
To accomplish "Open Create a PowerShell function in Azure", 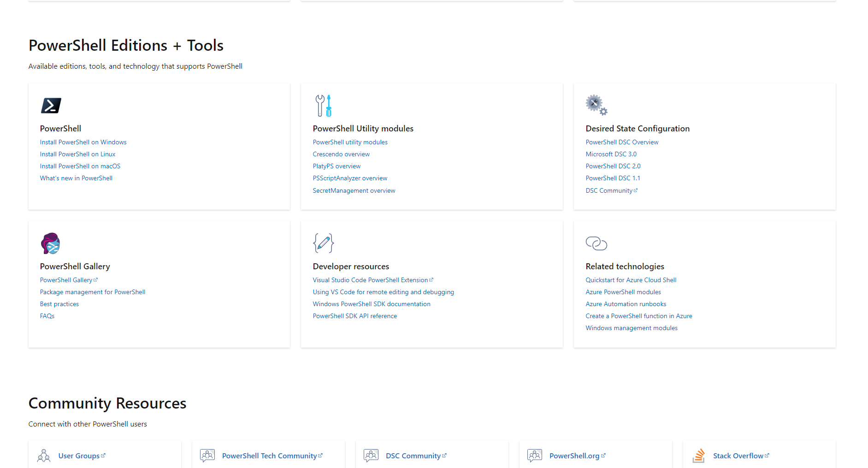I will point(639,316).
